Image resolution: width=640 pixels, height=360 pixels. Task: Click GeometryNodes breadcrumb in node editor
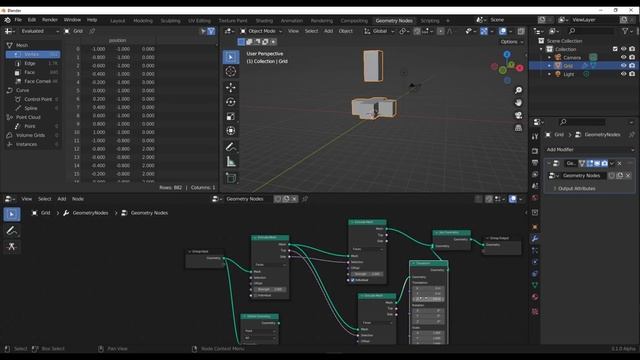click(x=90, y=213)
